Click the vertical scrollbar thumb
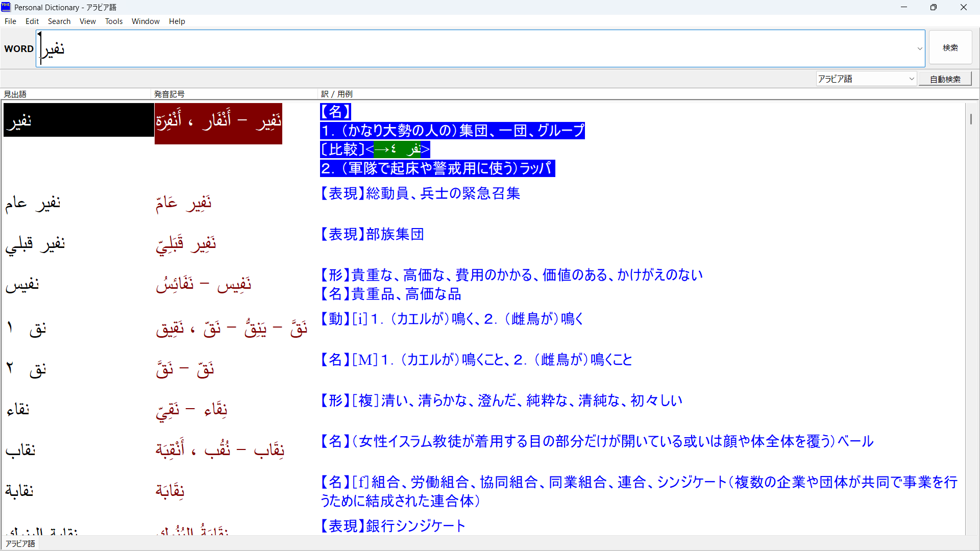This screenshot has width=980, height=551. 970,119
